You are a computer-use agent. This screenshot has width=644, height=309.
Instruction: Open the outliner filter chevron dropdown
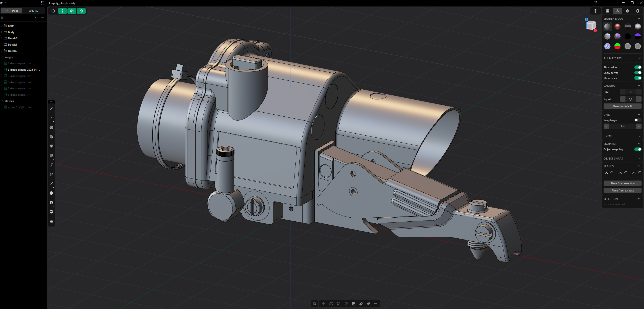[x=36, y=18]
